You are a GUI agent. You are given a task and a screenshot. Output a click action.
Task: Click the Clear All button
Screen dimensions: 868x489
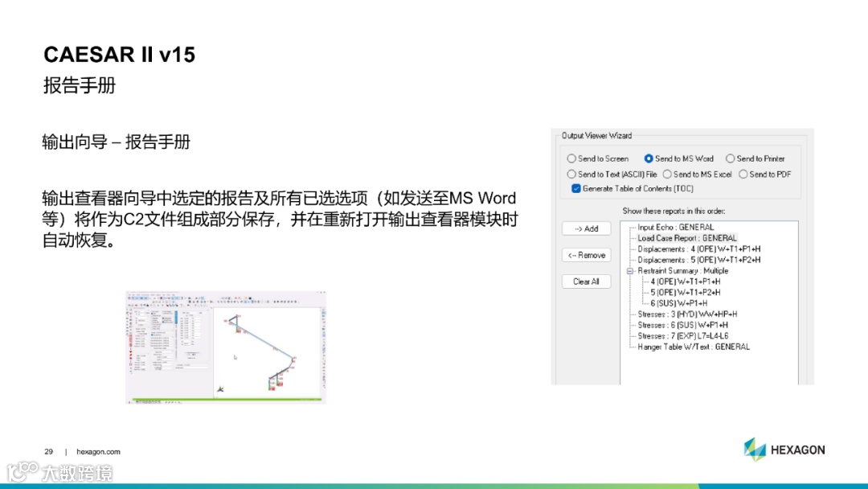point(586,281)
